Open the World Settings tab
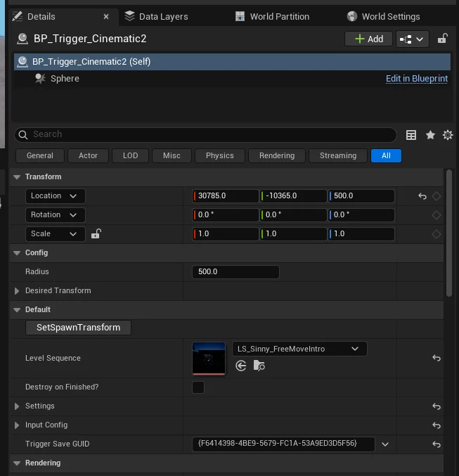The height and width of the screenshot is (476, 459). [x=383, y=17]
